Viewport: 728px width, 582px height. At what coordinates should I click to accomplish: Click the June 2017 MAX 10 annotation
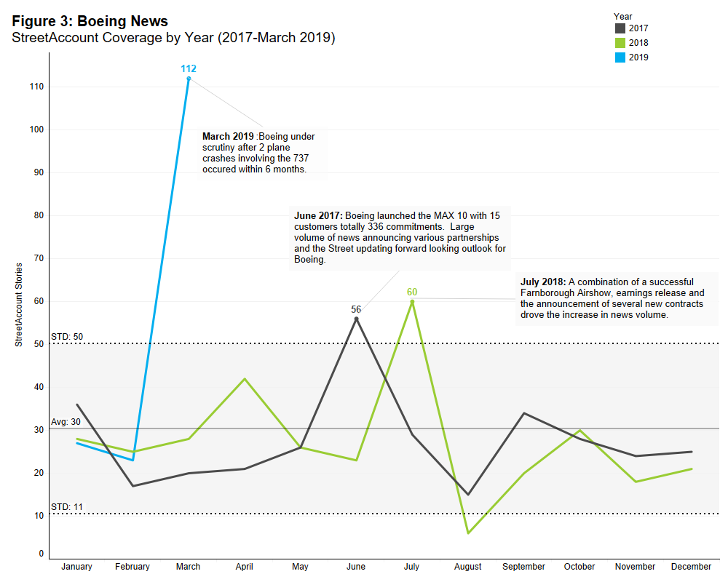(400, 238)
